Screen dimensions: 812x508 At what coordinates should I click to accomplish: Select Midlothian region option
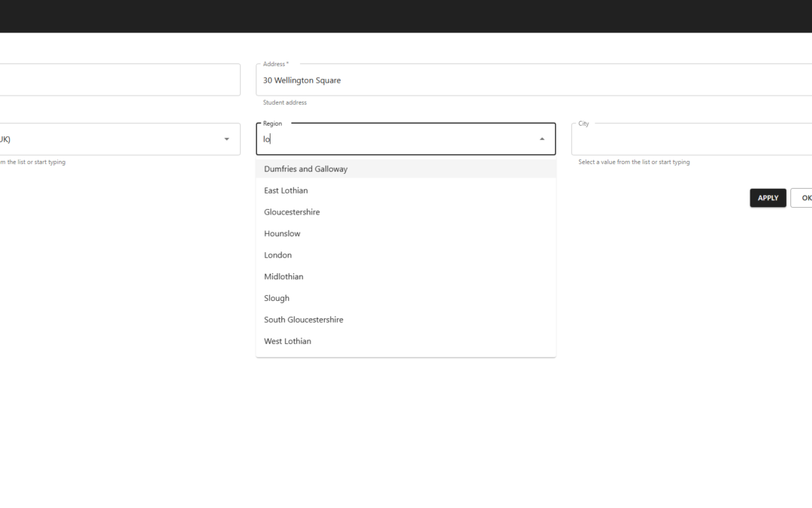coord(405,276)
